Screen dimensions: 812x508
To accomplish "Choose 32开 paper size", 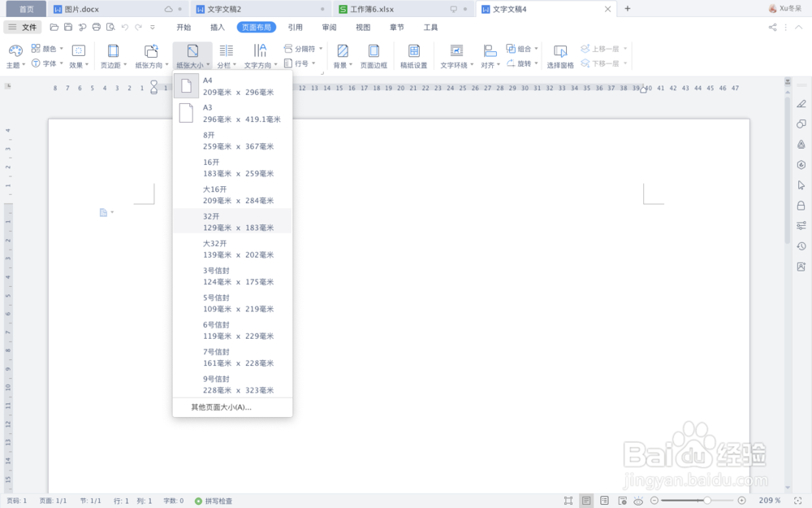I will click(x=232, y=222).
